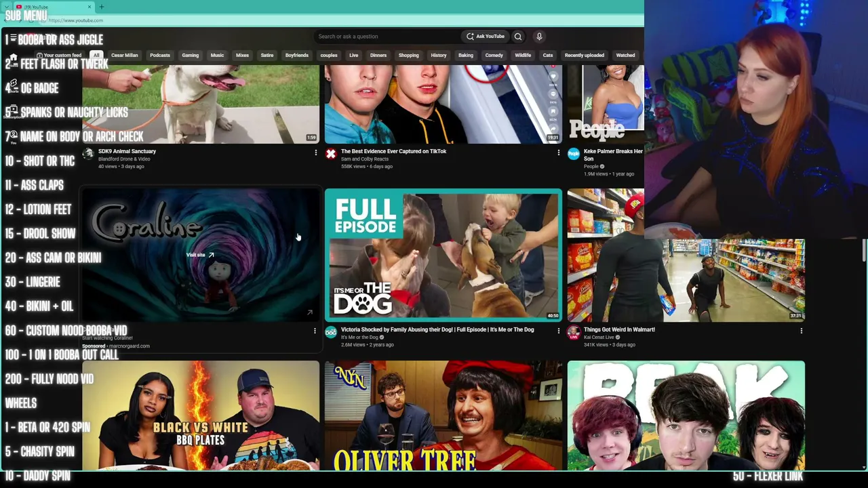Image resolution: width=868 pixels, height=488 pixels.
Task: Open options menu for Victoria Shocked dog video
Action: coord(558,331)
